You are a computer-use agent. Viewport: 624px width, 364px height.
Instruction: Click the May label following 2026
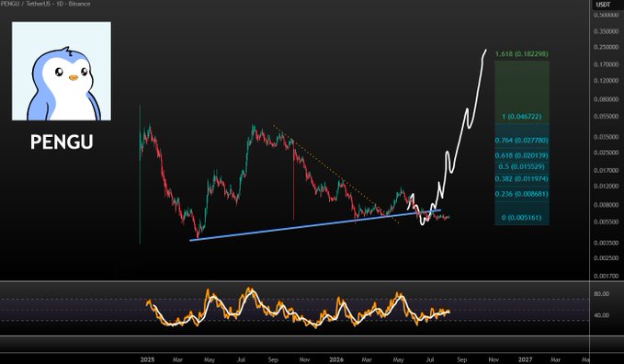point(398,359)
